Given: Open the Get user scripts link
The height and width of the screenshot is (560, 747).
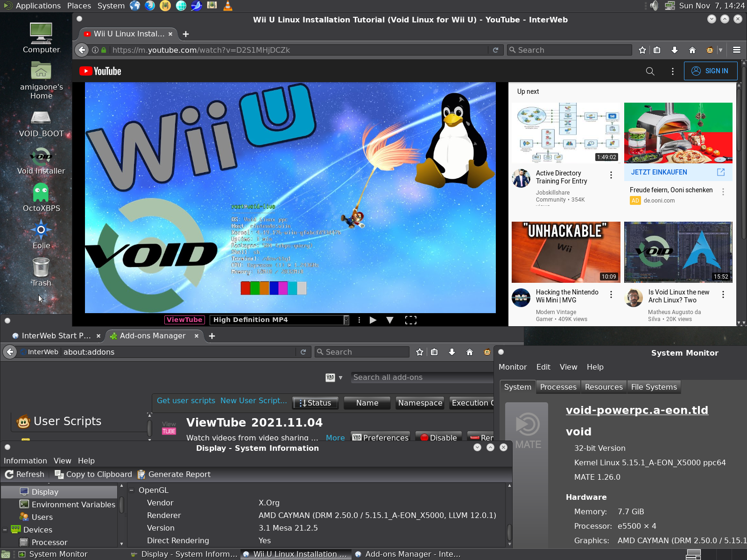Looking at the screenshot, I should (186, 400).
